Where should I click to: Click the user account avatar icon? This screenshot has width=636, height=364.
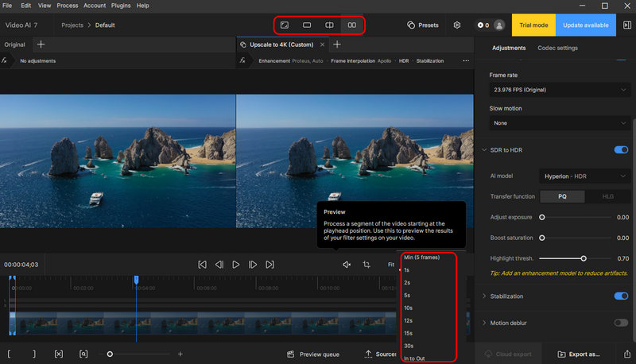(498, 25)
